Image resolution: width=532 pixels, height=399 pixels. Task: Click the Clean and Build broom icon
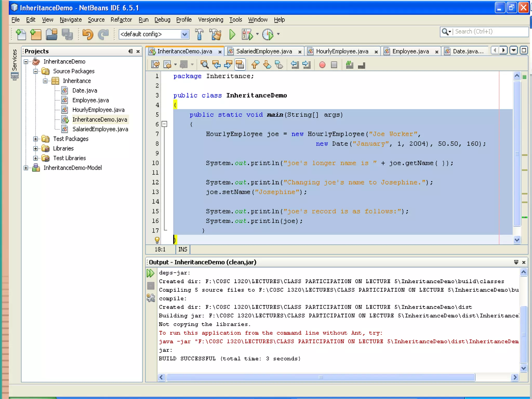[216, 34]
